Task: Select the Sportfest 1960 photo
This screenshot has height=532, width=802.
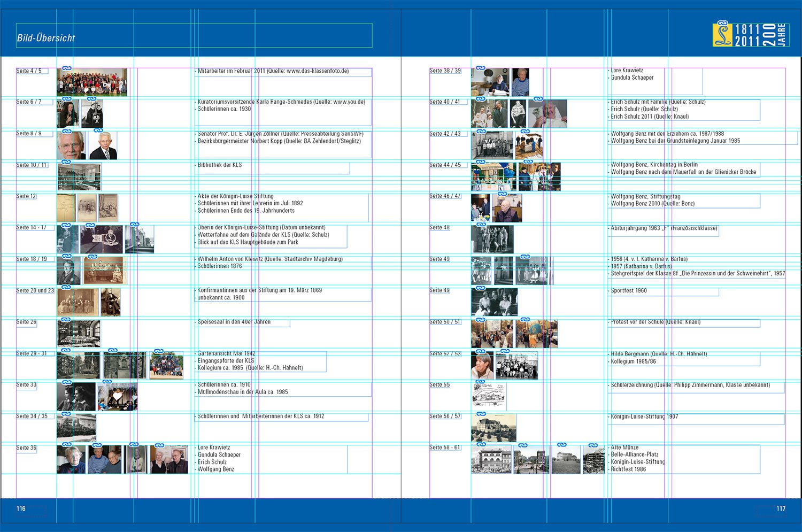Action: (494, 302)
